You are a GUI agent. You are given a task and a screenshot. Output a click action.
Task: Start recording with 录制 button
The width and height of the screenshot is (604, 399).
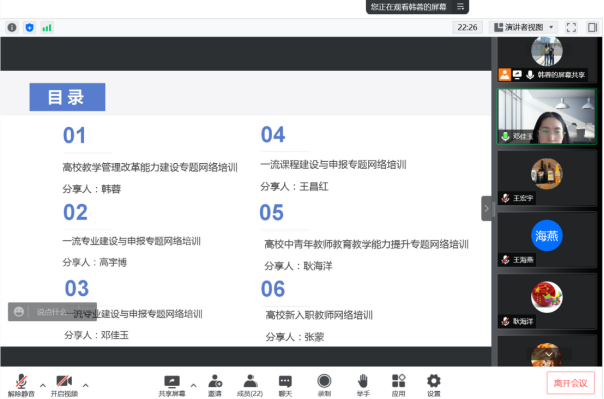[x=324, y=385]
